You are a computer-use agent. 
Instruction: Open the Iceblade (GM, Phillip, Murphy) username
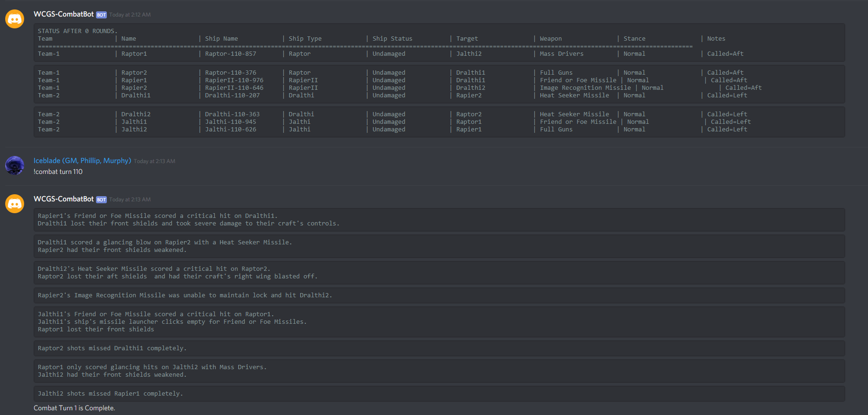point(82,161)
